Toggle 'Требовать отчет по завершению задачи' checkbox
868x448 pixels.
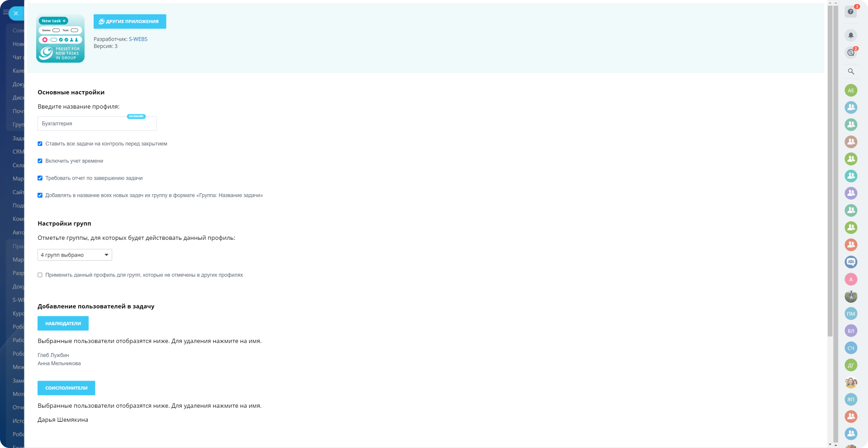[40, 178]
